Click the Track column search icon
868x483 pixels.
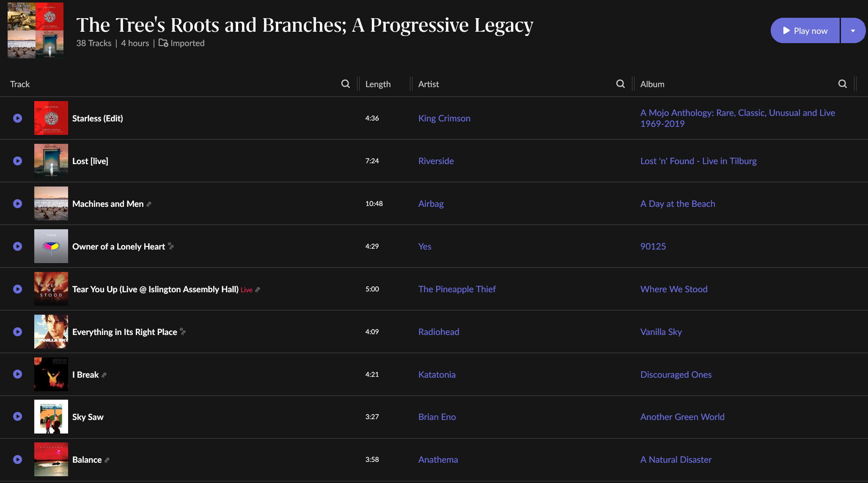pos(346,84)
